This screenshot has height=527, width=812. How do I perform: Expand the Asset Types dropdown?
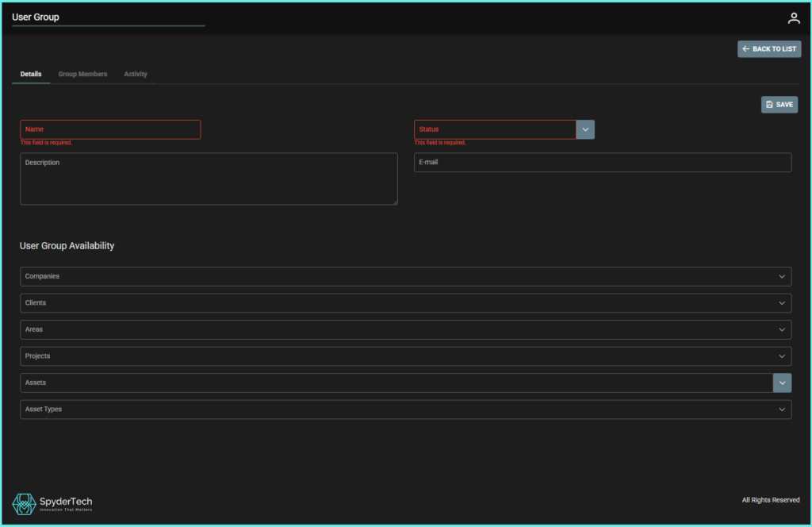pyautogui.click(x=405, y=410)
